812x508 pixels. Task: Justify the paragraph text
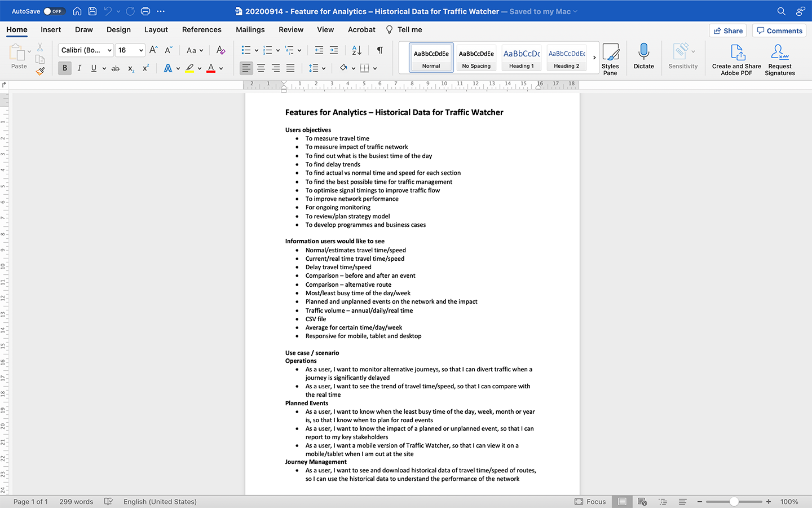pos(290,68)
